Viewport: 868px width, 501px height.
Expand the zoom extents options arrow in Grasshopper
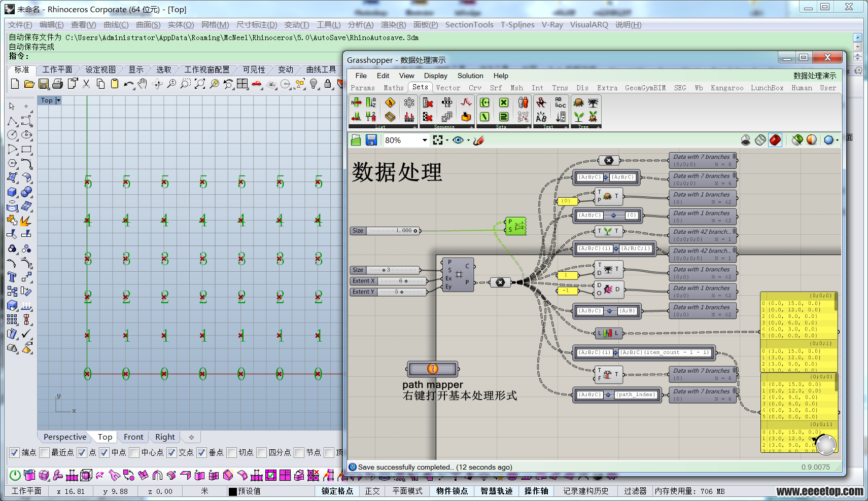coord(447,140)
